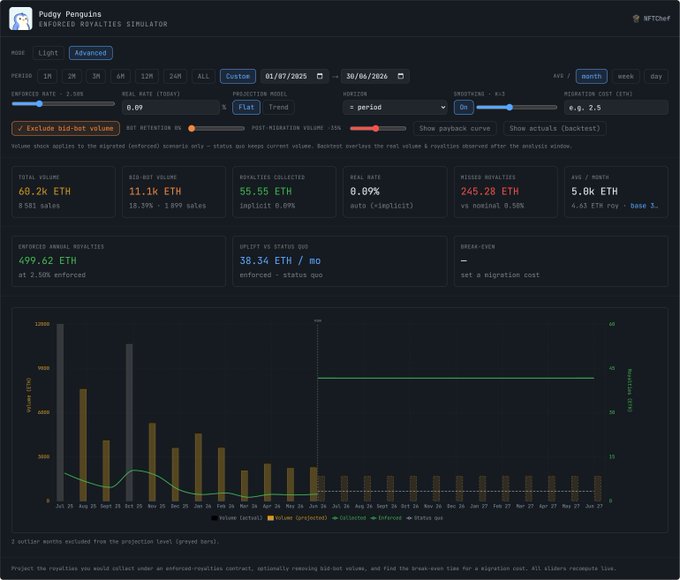This screenshot has width=680, height=580.
Task: Enable Show payback curve
Action: [x=454, y=128]
